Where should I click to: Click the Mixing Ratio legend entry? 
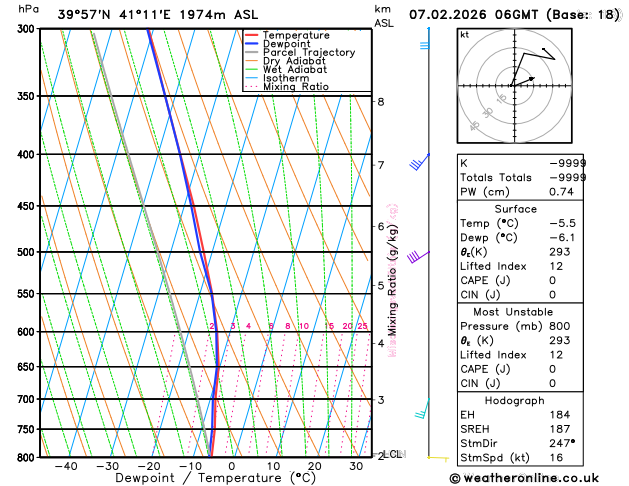[x=287, y=87]
